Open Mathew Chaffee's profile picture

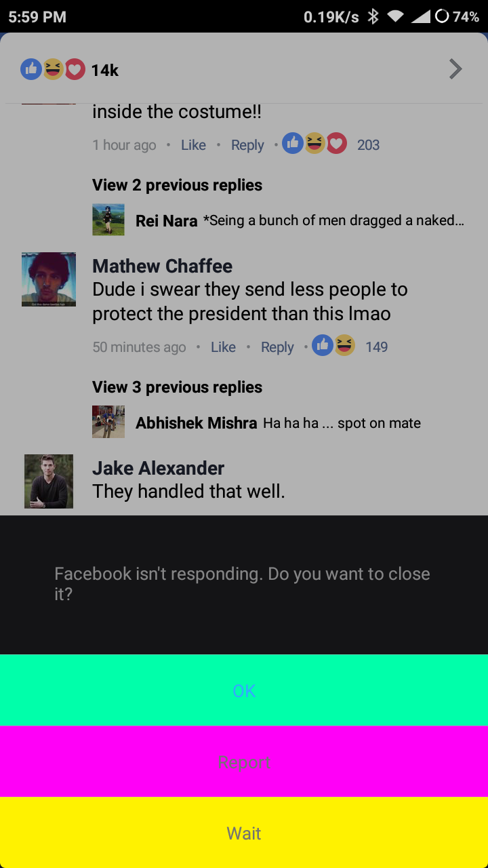click(49, 279)
